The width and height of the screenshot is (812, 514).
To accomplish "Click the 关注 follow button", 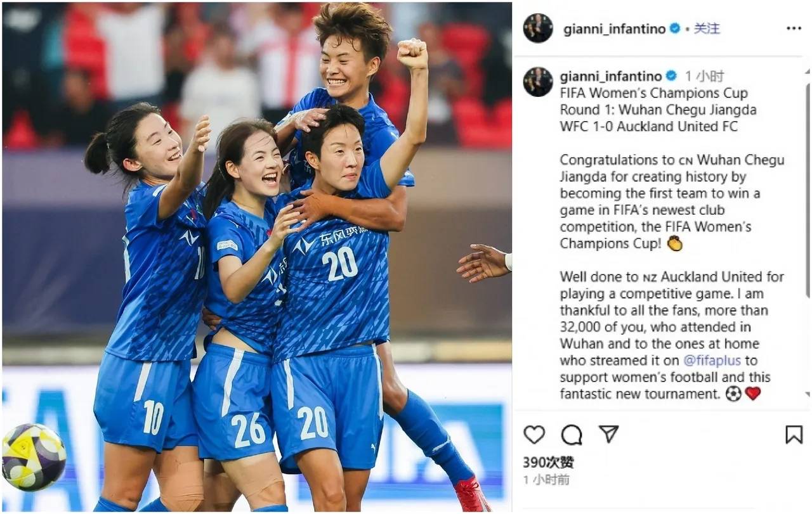I will point(707,29).
